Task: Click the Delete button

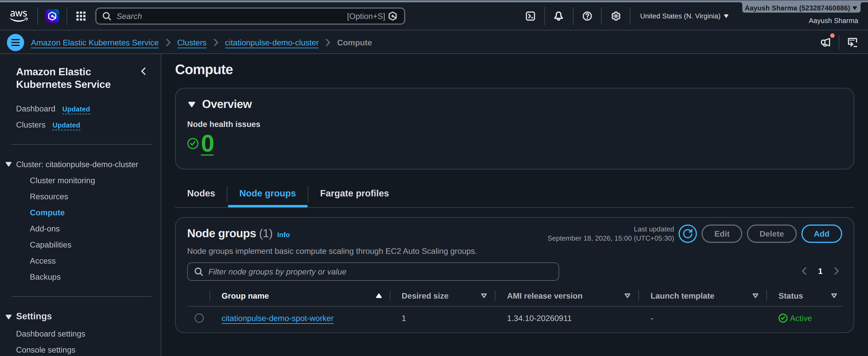Action: tap(772, 234)
